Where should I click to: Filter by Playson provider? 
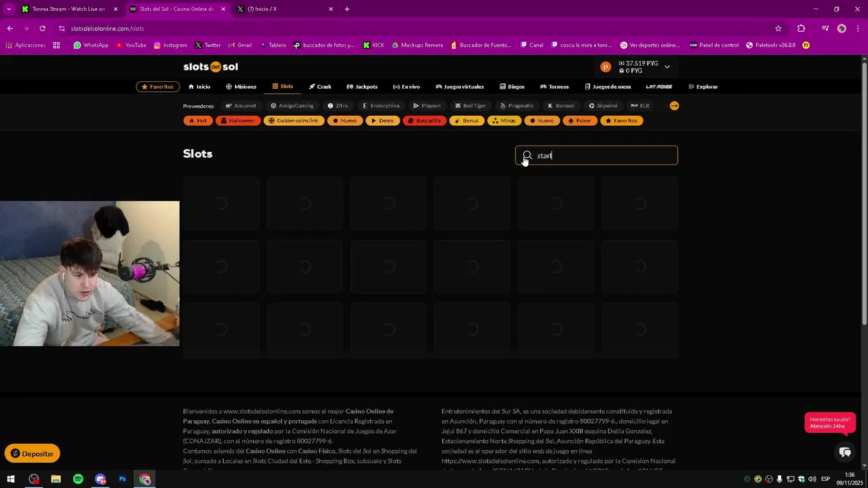(427, 106)
